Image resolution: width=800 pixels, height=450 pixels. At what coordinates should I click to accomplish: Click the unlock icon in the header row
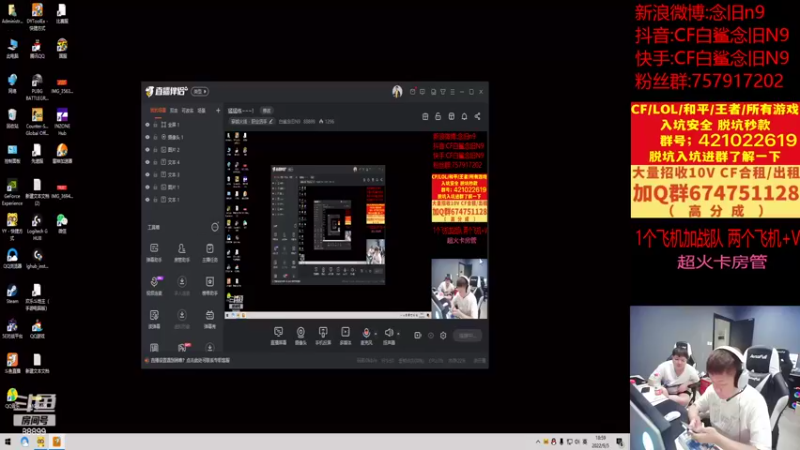click(x=438, y=116)
